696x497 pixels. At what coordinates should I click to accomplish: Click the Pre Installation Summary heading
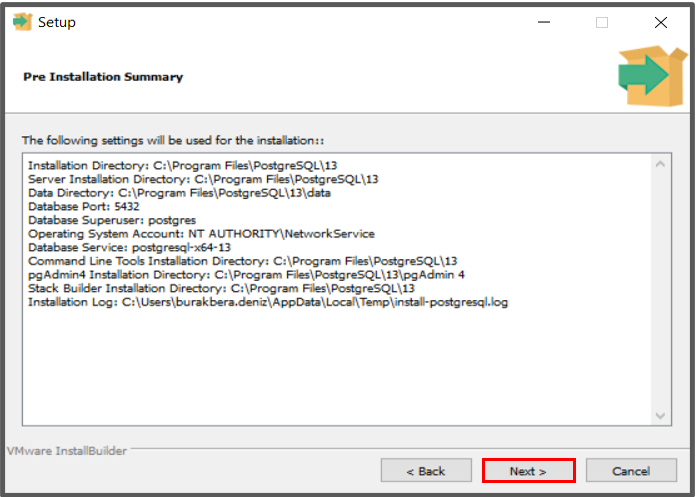coord(103,77)
